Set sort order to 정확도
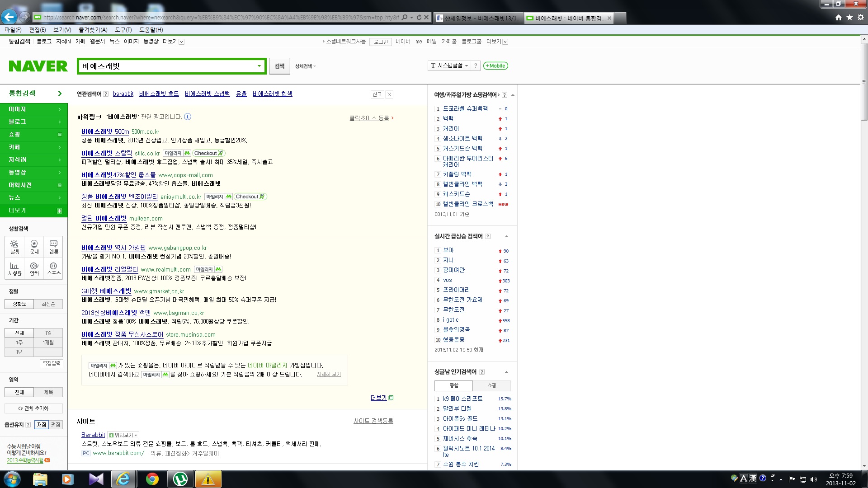The width and height of the screenshot is (868, 488). [19, 304]
